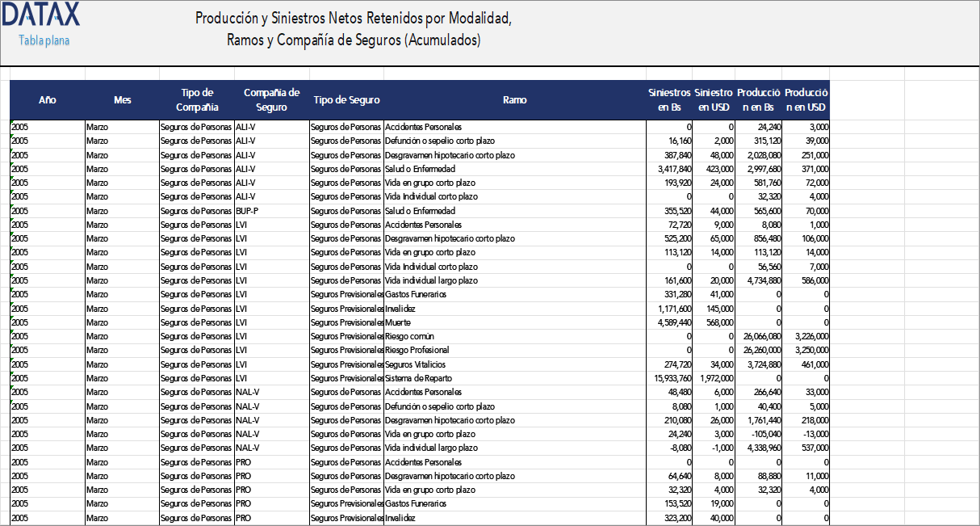
Task: Click the Siniestro en USD header
Action: coord(712,100)
